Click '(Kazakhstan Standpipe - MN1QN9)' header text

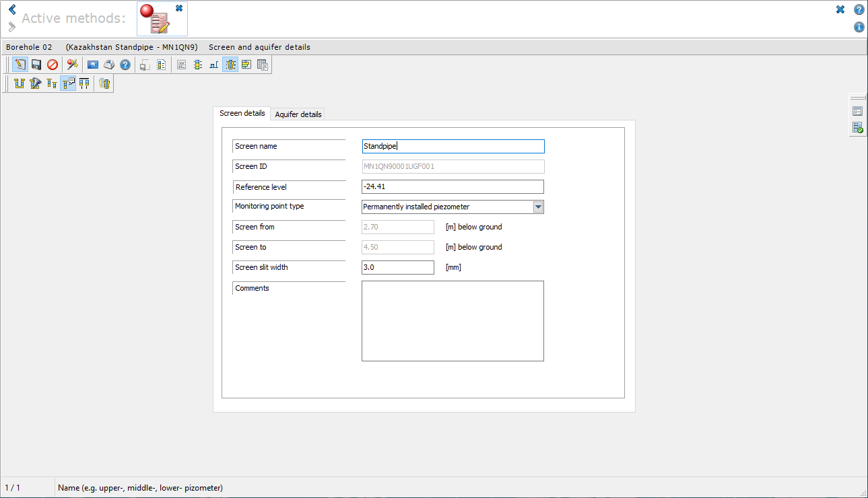tap(132, 47)
